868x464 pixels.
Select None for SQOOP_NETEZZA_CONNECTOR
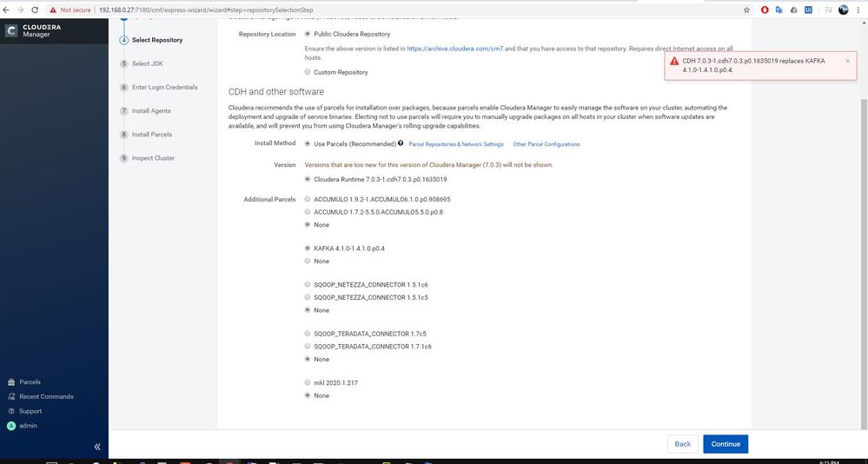pos(308,310)
